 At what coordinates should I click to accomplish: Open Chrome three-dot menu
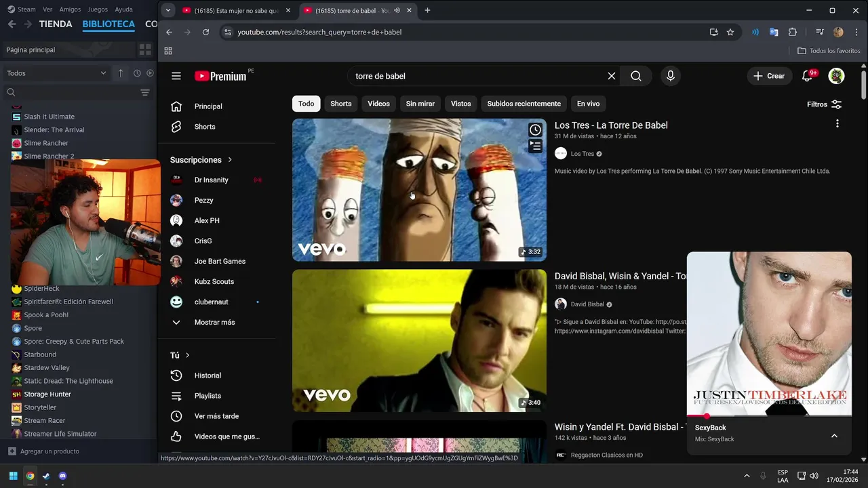pos(857,32)
